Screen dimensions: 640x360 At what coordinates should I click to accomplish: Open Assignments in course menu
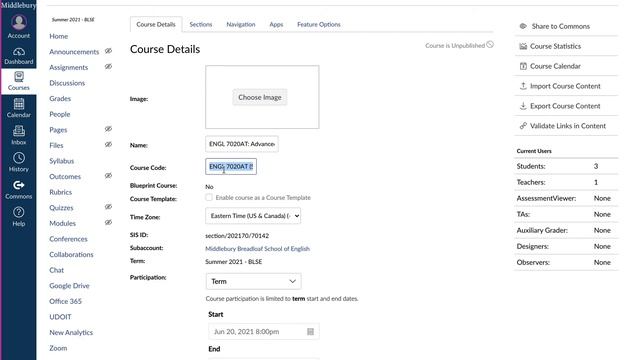tap(69, 67)
